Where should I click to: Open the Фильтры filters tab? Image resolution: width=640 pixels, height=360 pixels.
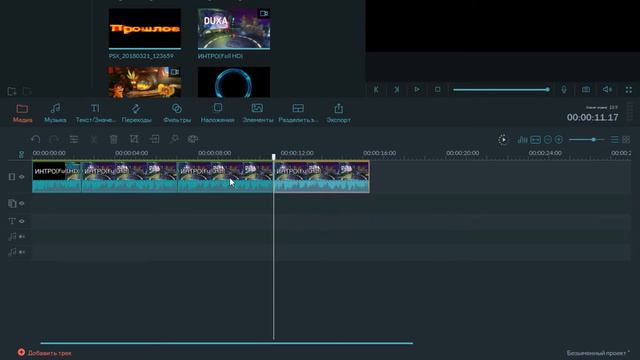177,113
